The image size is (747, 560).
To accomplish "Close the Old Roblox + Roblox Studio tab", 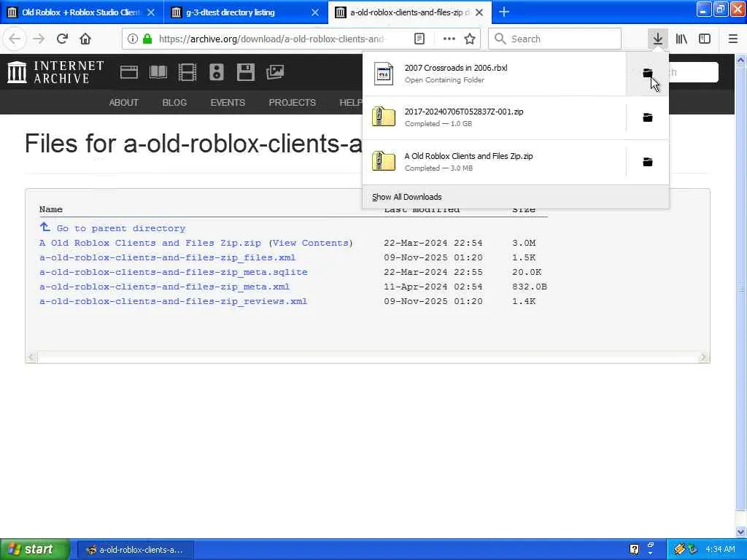I will coord(151,12).
